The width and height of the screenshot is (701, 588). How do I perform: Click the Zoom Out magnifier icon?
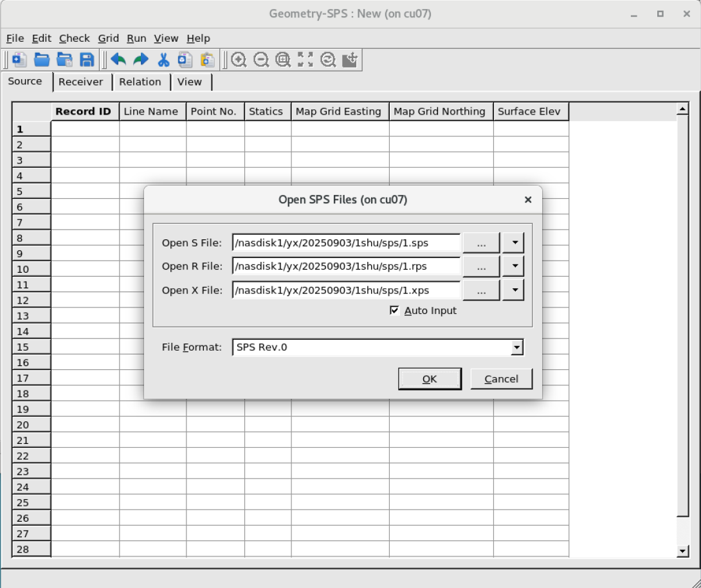point(261,60)
